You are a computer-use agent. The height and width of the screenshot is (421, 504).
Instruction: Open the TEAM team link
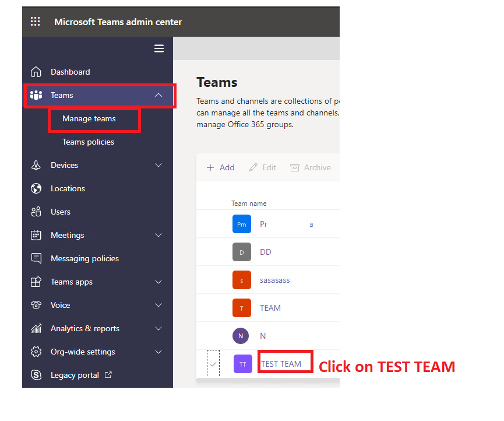point(270,308)
